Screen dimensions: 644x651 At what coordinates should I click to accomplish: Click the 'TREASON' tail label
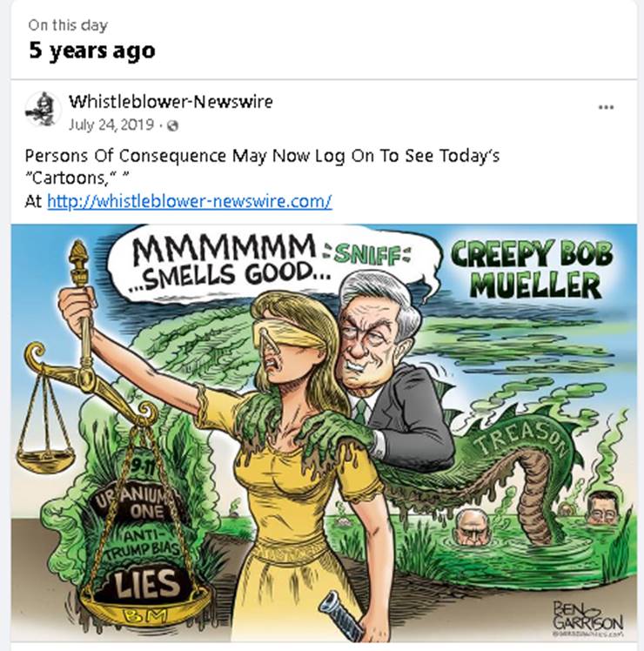[523, 438]
